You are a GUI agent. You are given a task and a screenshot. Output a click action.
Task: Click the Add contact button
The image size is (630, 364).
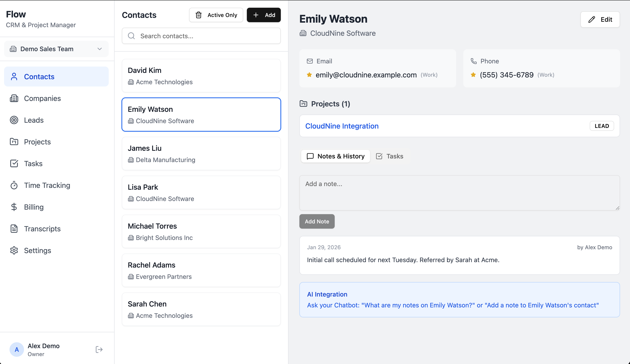coord(264,15)
